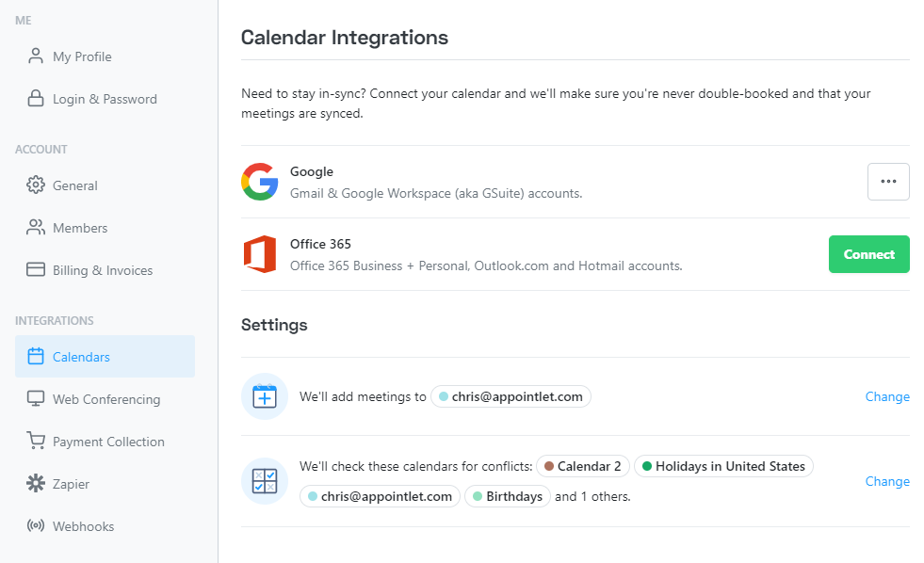The height and width of the screenshot is (563, 924).
Task: Change the calendar meetings are added to
Action: click(x=887, y=396)
